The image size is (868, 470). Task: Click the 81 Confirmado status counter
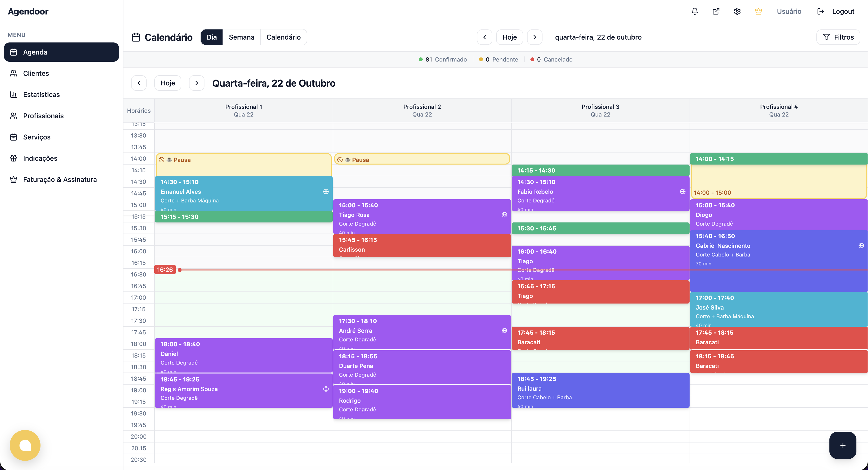[442, 59]
